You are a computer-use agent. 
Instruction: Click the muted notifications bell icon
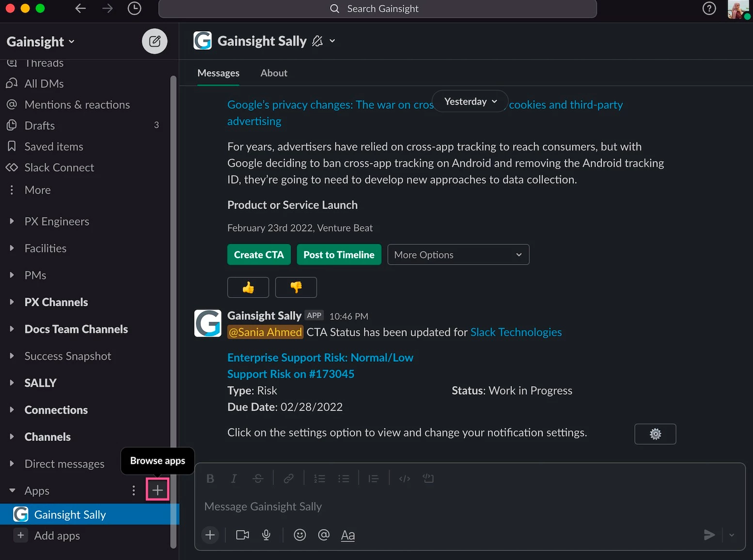pyautogui.click(x=317, y=41)
